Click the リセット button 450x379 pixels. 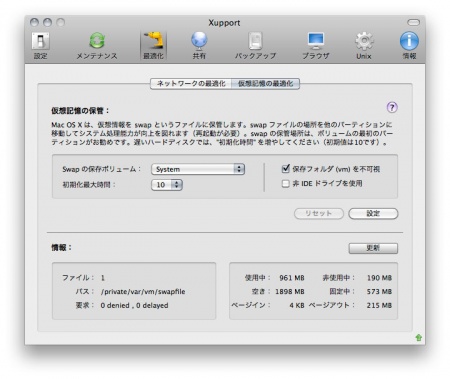319,213
